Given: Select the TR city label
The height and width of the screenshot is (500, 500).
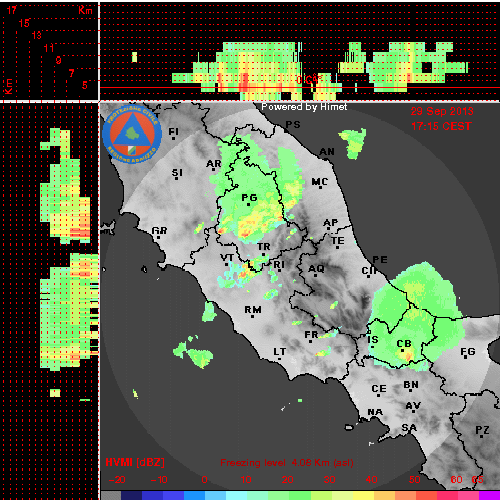Looking at the screenshot, I should pos(264,247).
